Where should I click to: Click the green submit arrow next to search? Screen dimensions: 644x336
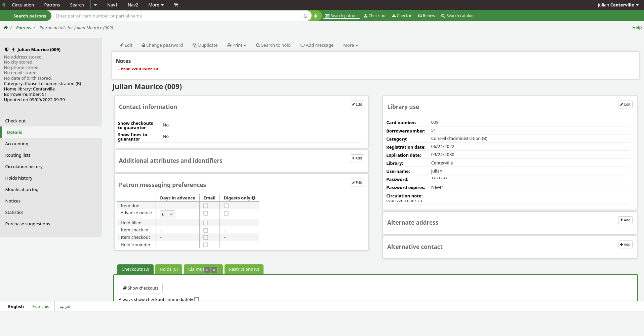pyautogui.click(x=315, y=15)
